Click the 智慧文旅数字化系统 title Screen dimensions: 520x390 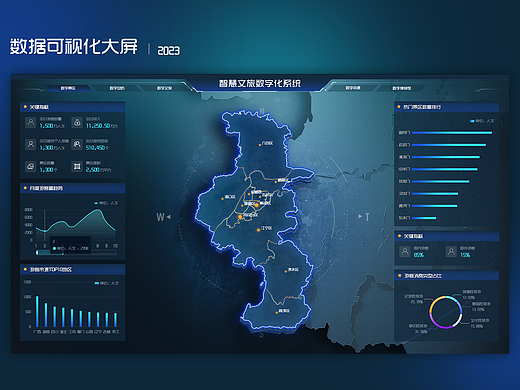pyautogui.click(x=260, y=83)
